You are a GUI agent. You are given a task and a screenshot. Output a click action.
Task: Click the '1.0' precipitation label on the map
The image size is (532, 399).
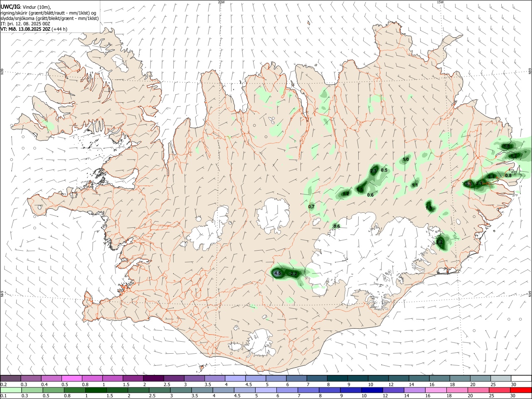406,160
